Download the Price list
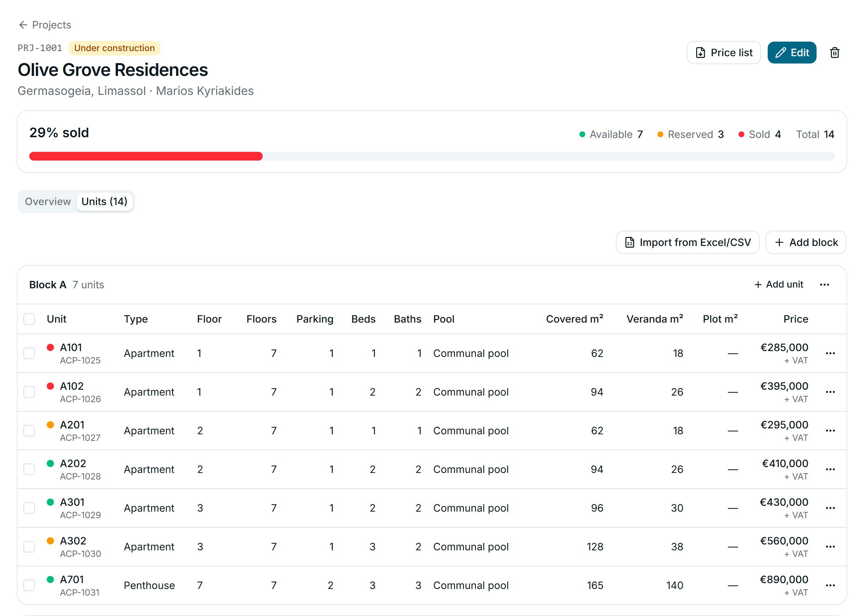864x616 pixels. click(723, 53)
